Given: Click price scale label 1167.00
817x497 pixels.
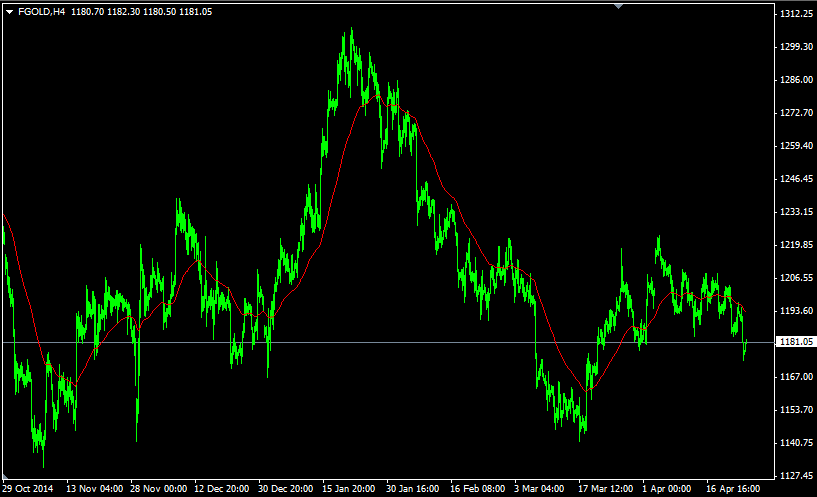Looking at the screenshot, I should pos(796,376).
